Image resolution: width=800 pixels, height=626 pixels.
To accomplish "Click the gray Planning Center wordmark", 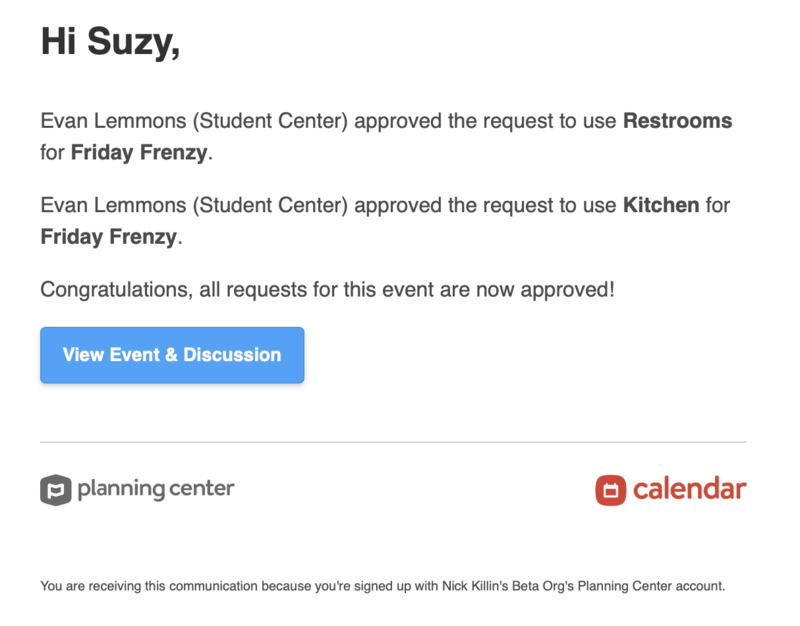I will pos(155,490).
